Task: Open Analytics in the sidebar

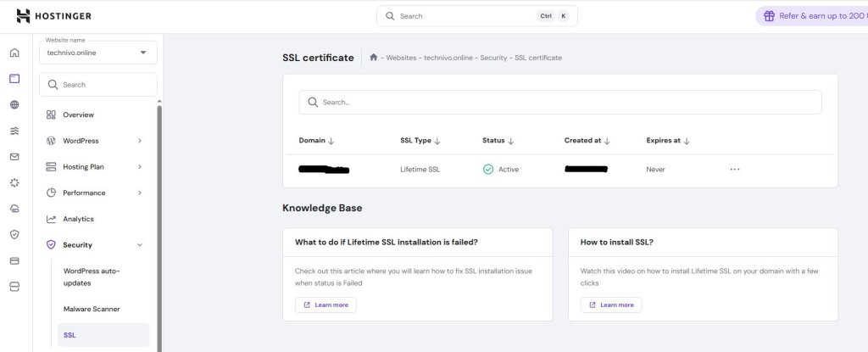Action: 79,219
